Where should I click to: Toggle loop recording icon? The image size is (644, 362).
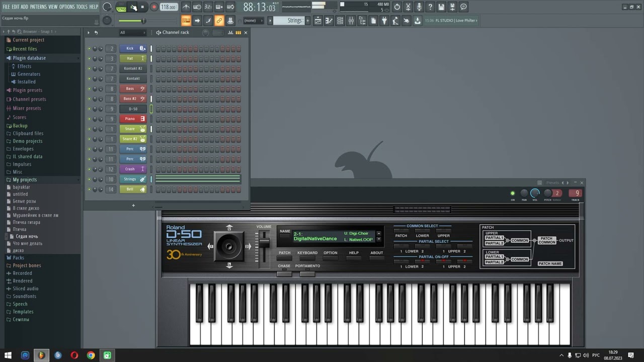pyautogui.click(x=230, y=7)
